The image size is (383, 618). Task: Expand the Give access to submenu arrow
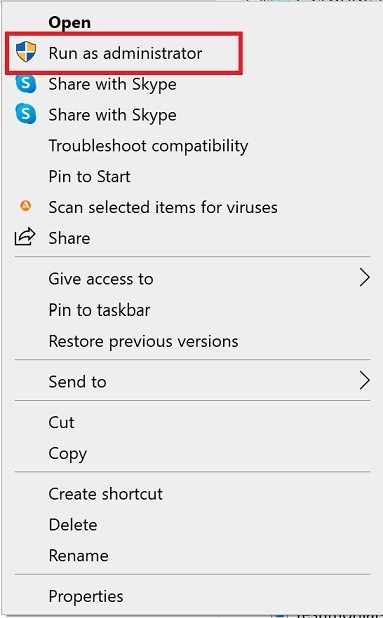(x=364, y=278)
